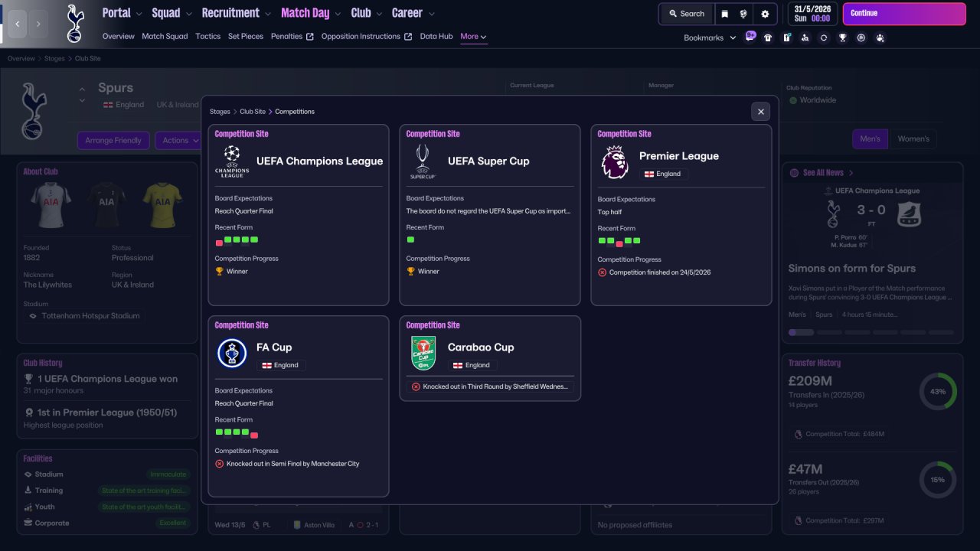Go back using the left arrow button
This screenshot has width=980, height=551.
tap(17, 24)
